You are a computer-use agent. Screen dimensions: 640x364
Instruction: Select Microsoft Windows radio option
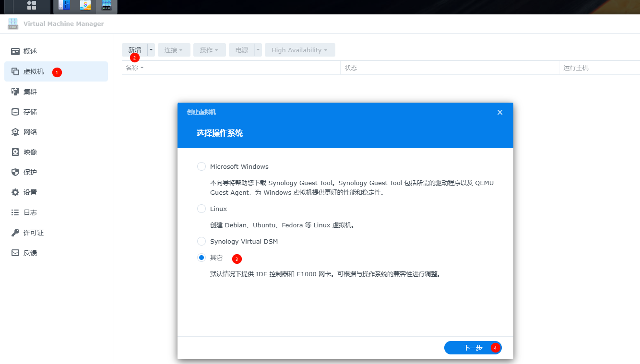coord(201,166)
